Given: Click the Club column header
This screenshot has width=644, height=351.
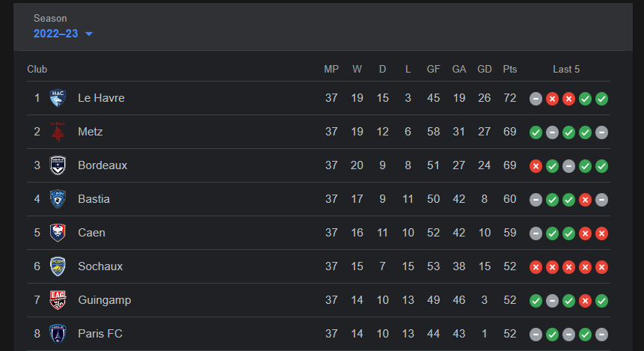Looking at the screenshot, I should (x=37, y=70).
